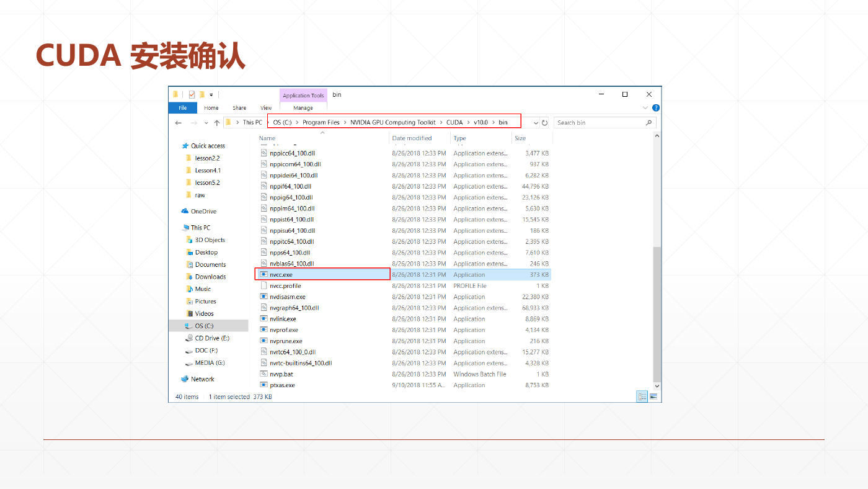Click the Refresh button beside the address bar

pos(544,123)
